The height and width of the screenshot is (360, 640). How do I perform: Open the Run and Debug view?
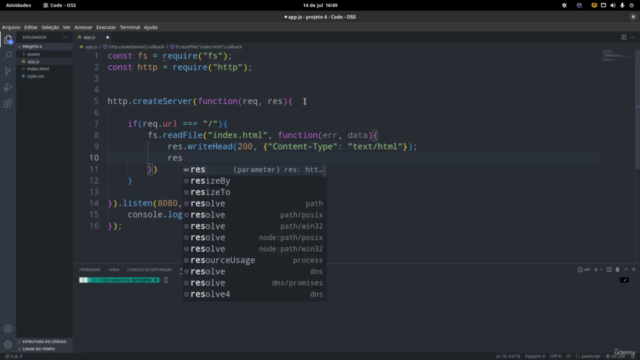(8, 87)
